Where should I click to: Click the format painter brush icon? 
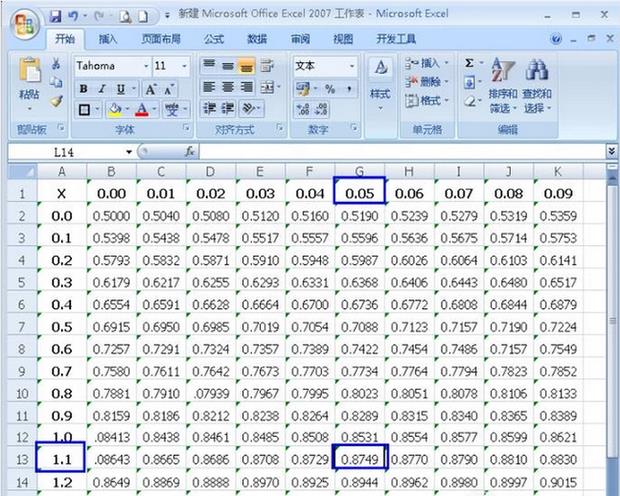click(56, 100)
